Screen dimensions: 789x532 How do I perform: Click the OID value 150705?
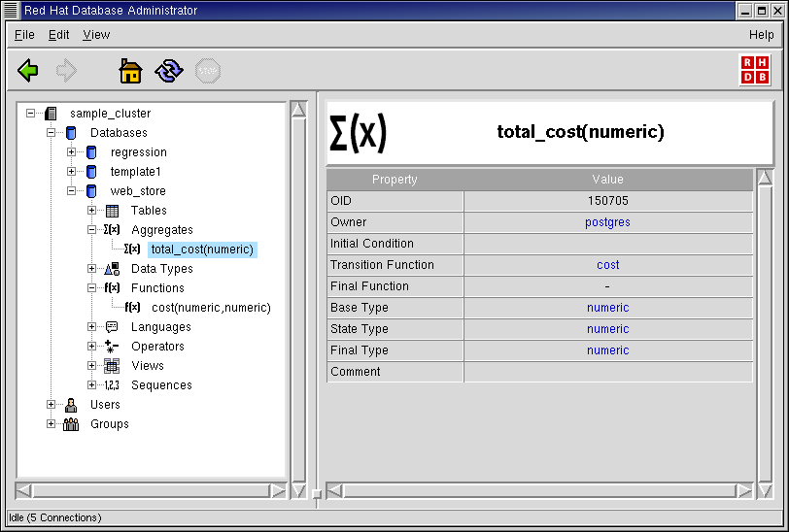click(608, 201)
